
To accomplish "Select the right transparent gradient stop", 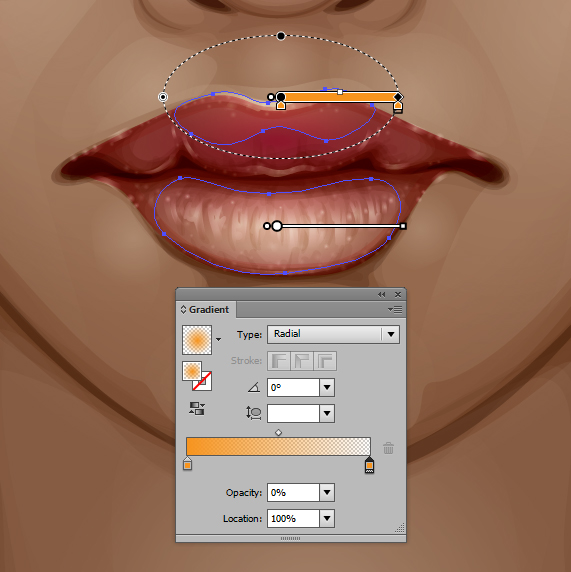I will point(369,465).
